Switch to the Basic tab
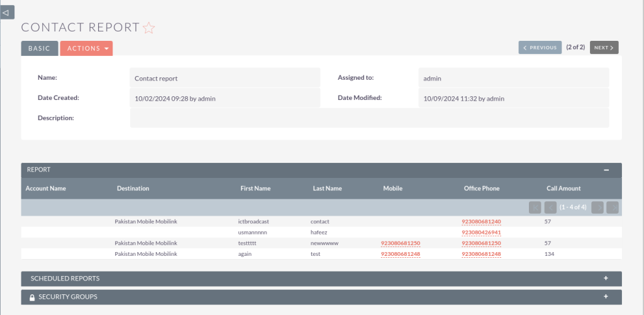 [x=40, y=48]
